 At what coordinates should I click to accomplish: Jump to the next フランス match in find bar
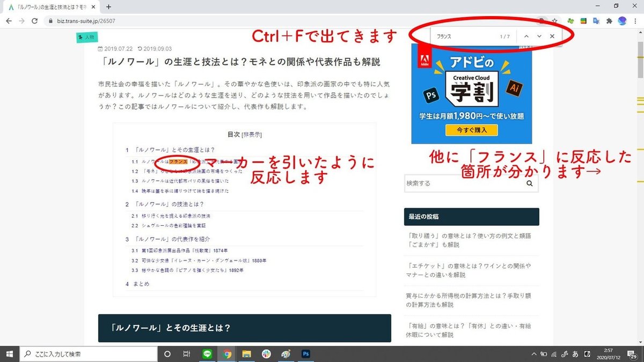539,36
